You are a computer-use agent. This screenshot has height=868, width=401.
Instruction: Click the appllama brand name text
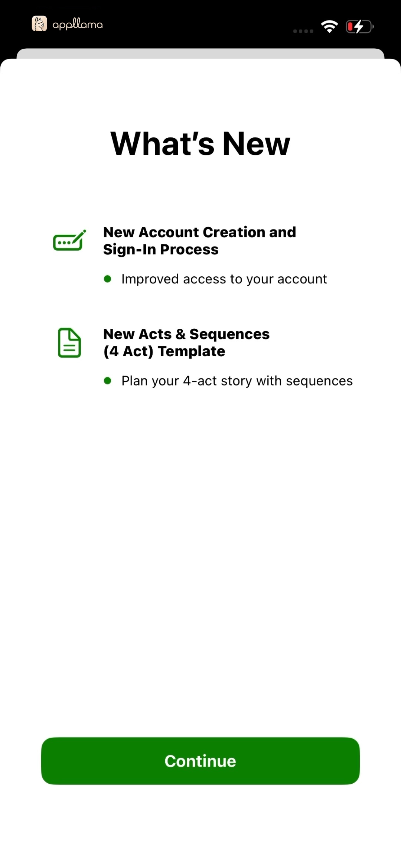coord(78,25)
